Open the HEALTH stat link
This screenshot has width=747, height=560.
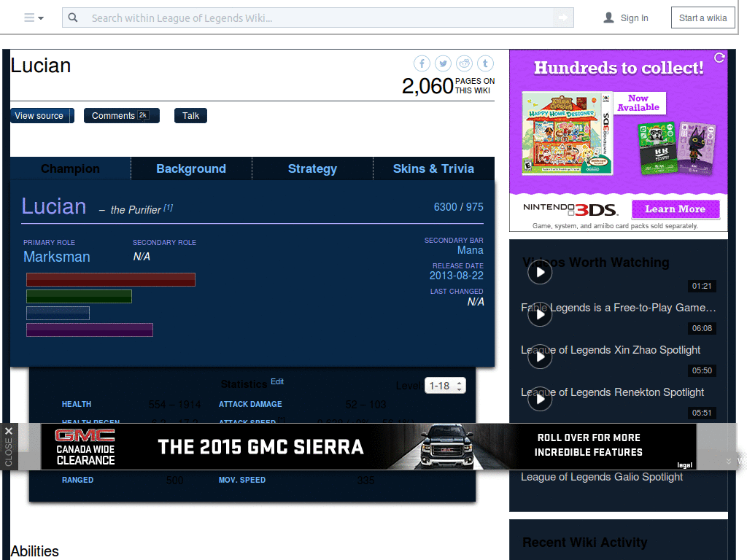76,404
